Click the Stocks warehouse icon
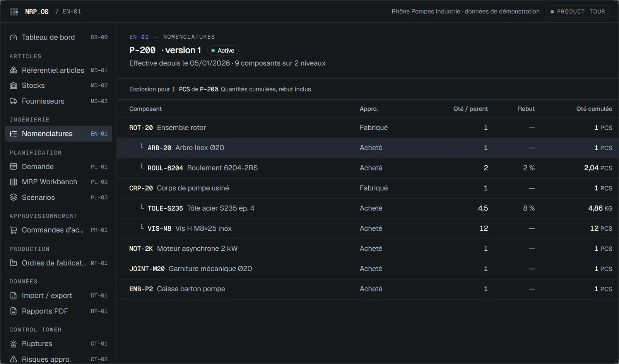Screen dimensions: 619x364 (x=14, y=86)
